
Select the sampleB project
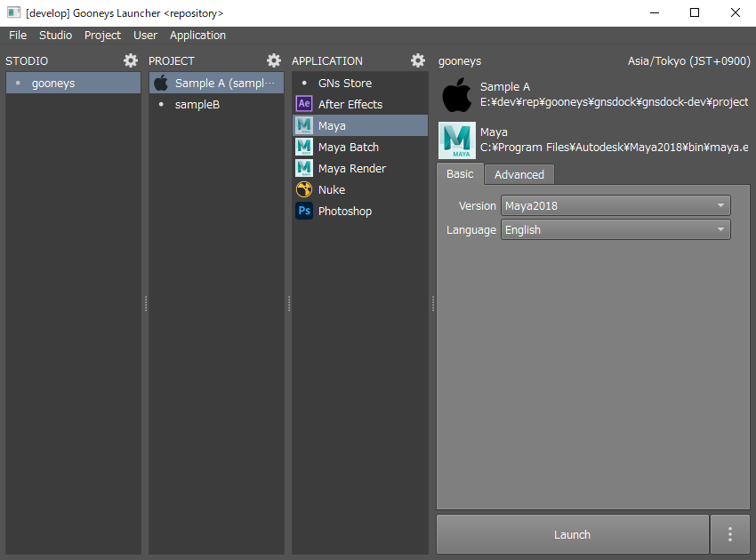pos(197,104)
